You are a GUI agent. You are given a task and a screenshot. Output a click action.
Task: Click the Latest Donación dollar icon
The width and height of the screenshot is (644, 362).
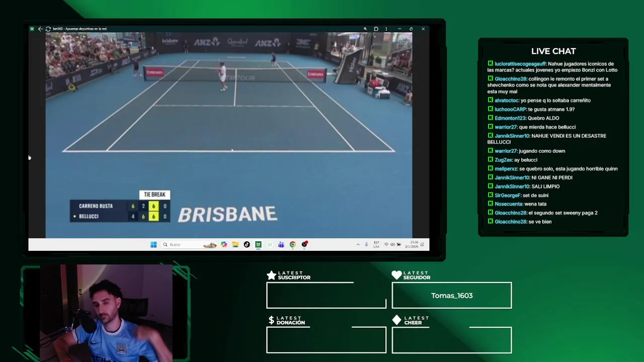[271, 320]
